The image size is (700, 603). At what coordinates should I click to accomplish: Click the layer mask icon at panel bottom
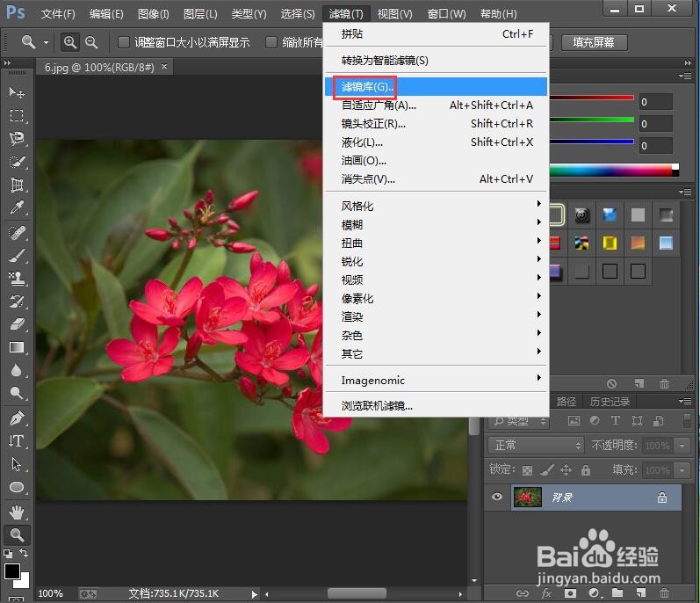coord(570,593)
